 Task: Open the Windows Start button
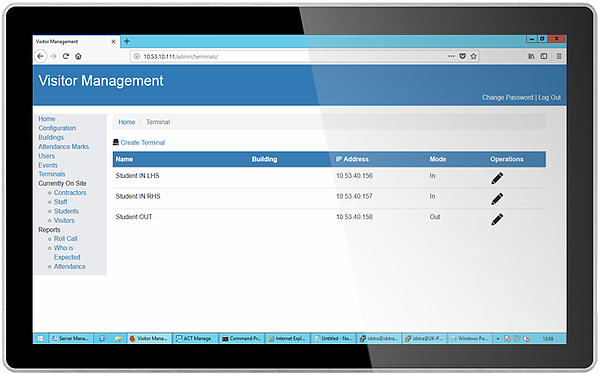pos(41,338)
